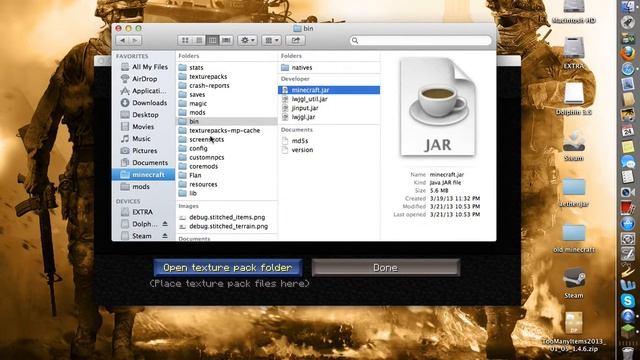Click Open texture pack folder button
640x360 pixels.
click(x=228, y=268)
